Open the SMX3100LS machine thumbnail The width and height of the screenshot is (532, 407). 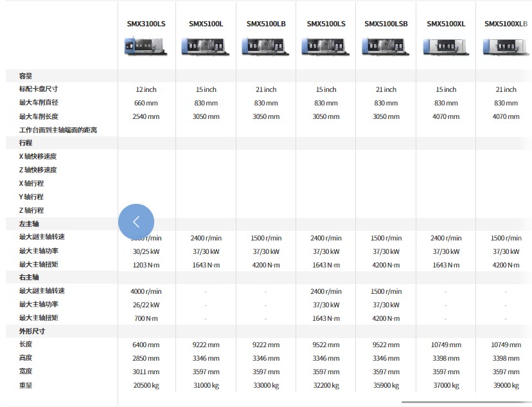(146, 46)
